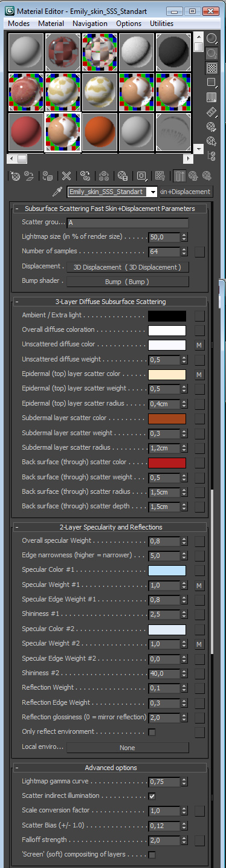The image size is (226, 868).
Task: Click the 3D Displacement map button
Action: tap(128, 267)
